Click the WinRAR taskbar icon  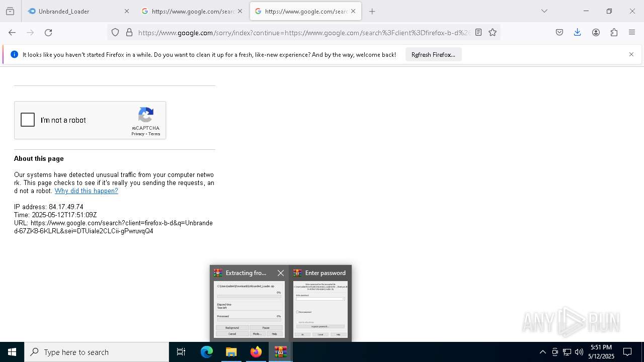click(x=280, y=352)
